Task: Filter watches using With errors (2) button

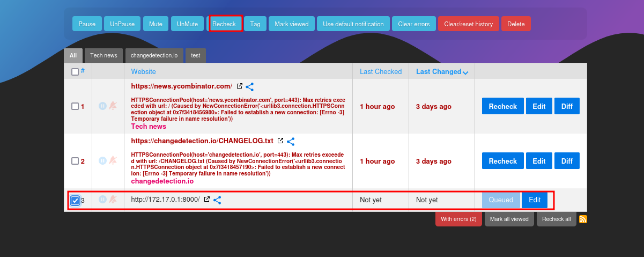Action: pos(458,219)
